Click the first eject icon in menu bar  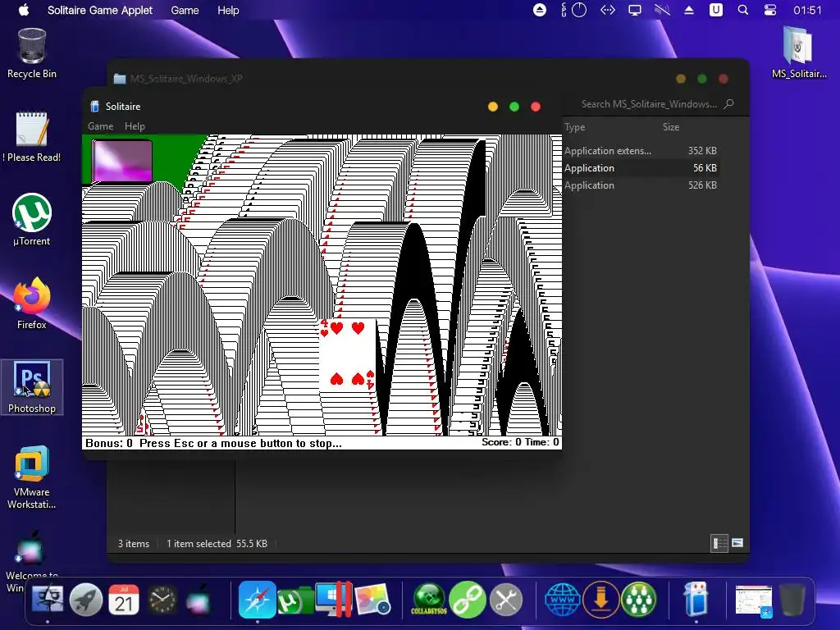[x=540, y=10]
